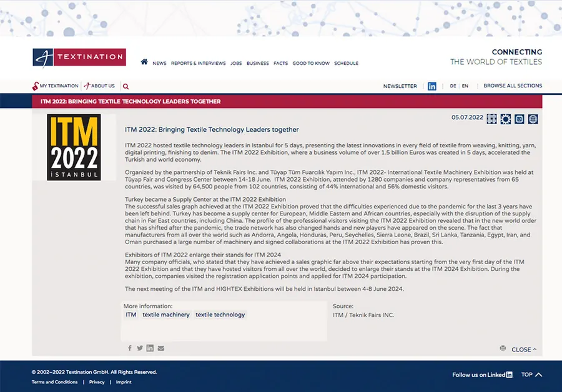Click slogan 'THE WORLD OF TEXTILES'
The height and width of the screenshot is (392, 562).
click(496, 62)
